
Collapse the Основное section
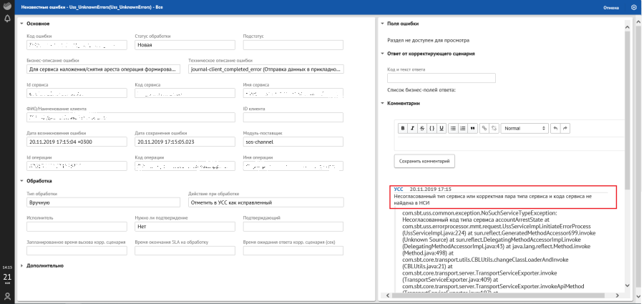tap(21, 24)
